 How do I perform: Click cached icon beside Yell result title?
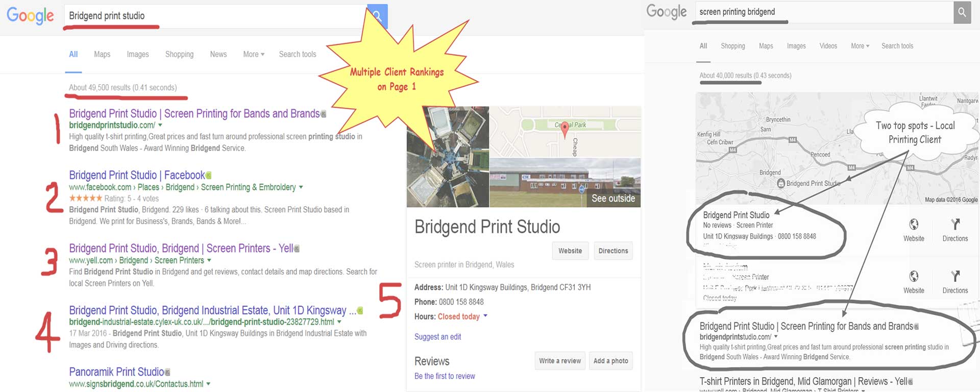(297, 249)
